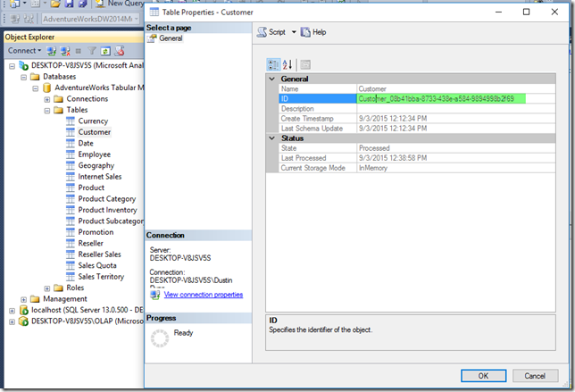Expand the DESKTOP-V8JSV5S\OLAP server node
Image resolution: width=575 pixels, height=392 pixels.
pos(12,321)
